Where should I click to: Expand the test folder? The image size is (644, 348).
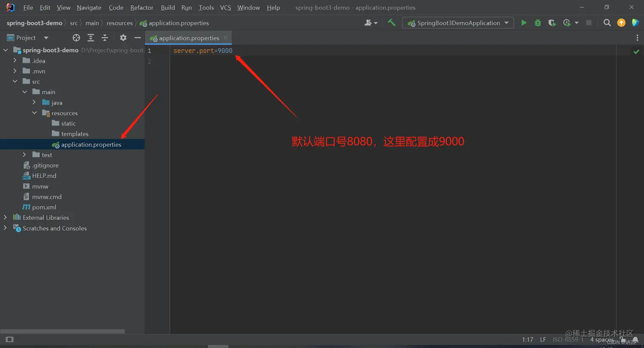click(24, 155)
